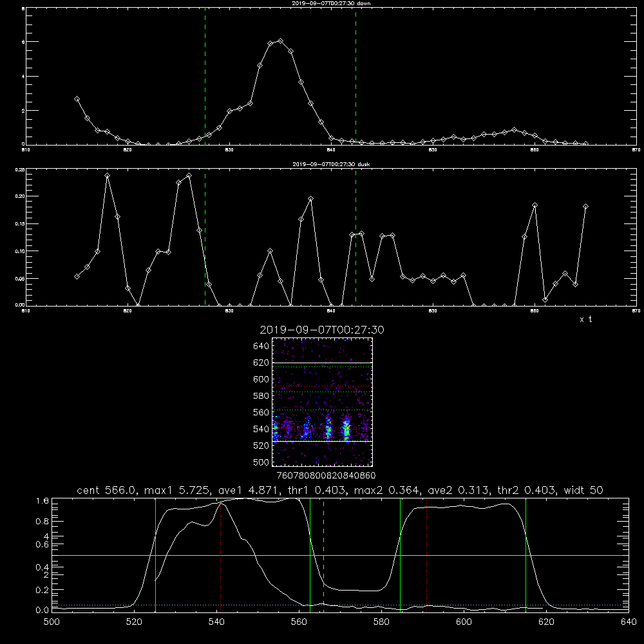Click the '0.0' y-axis label of the bottom plot

pos(43,611)
